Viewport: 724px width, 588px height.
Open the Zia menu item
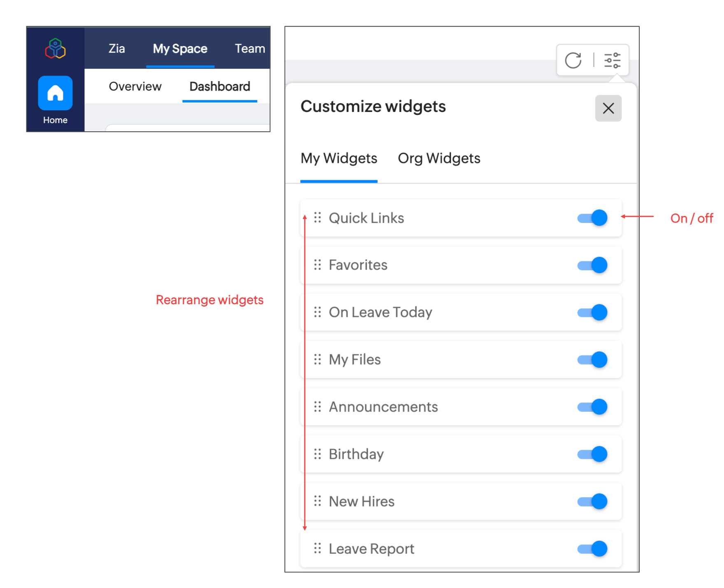pyautogui.click(x=116, y=49)
